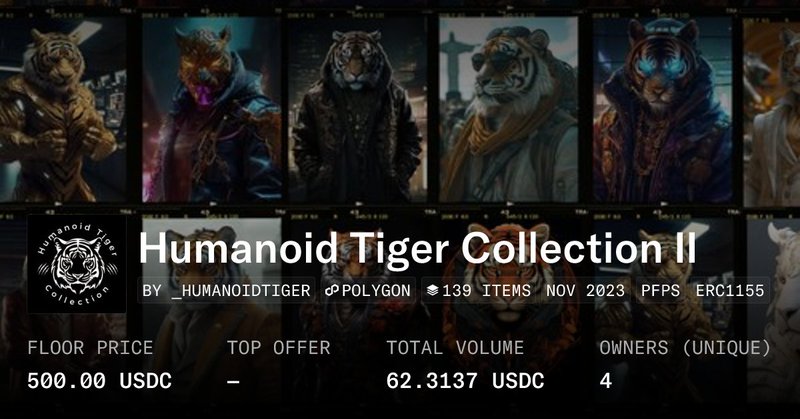Open the tiger in dark fur coat

pyautogui.click(x=358, y=110)
